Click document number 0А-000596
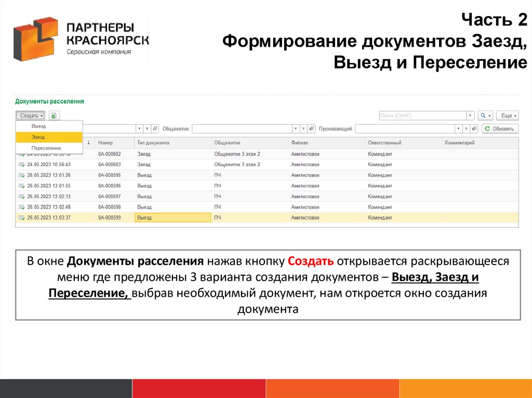Viewport: 532px width, 398px height. pyautogui.click(x=109, y=186)
